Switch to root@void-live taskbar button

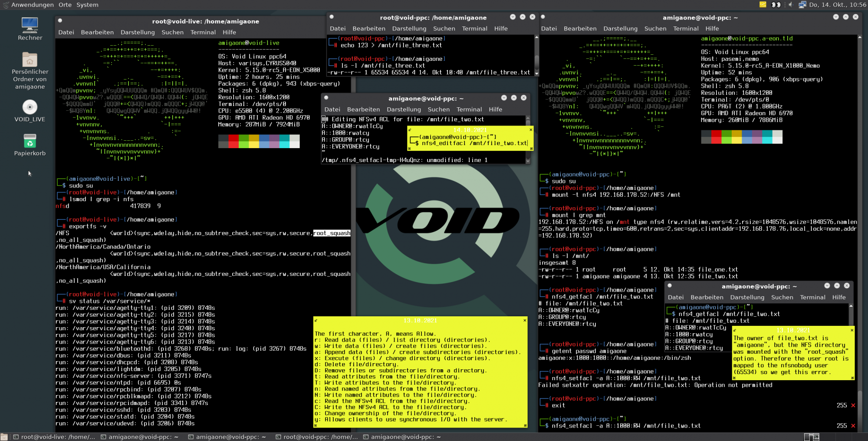click(x=54, y=437)
